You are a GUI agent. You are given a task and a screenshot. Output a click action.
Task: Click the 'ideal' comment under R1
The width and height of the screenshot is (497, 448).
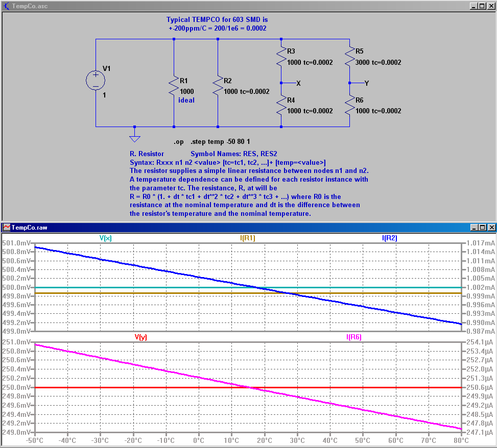tap(186, 100)
